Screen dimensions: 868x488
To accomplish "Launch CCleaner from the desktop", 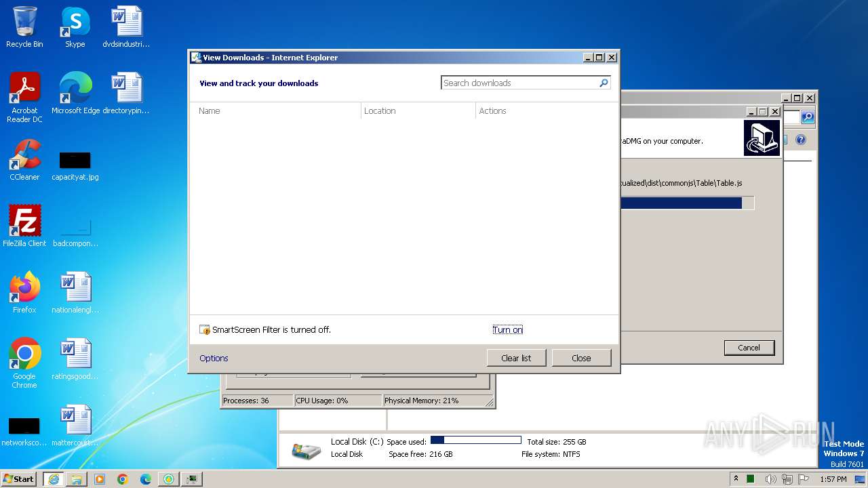I will pyautogui.click(x=24, y=160).
